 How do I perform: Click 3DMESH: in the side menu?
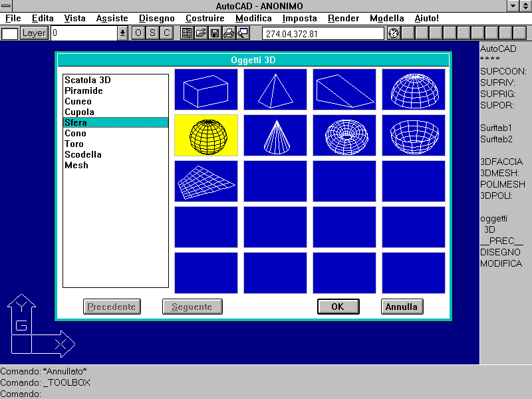499,174
